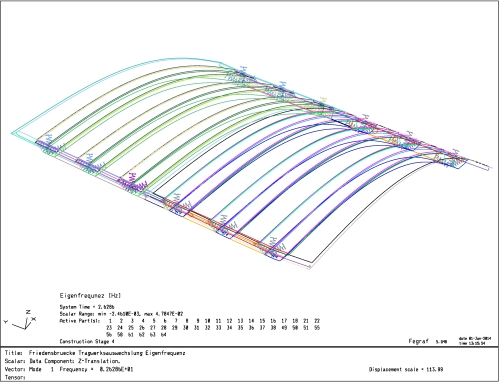Click the Active Part(s) label
Screen dimensions: 500x382
[79, 321]
